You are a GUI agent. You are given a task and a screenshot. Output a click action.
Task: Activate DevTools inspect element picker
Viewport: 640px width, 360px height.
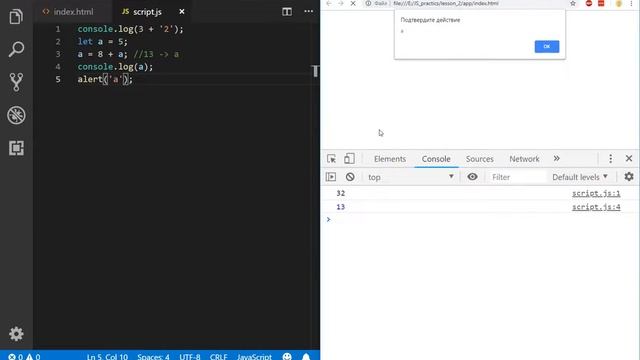click(x=331, y=158)
